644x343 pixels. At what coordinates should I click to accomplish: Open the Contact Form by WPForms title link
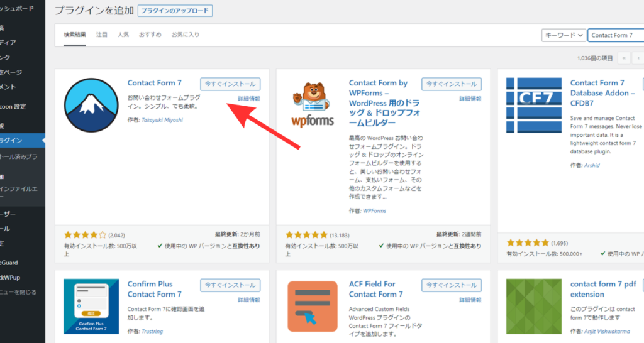(384, 102)
